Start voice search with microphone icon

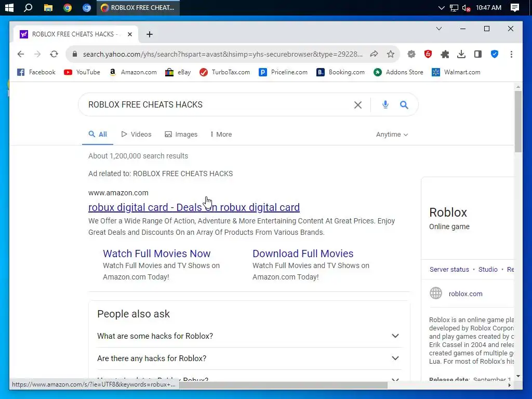click(x=385, y=104)
